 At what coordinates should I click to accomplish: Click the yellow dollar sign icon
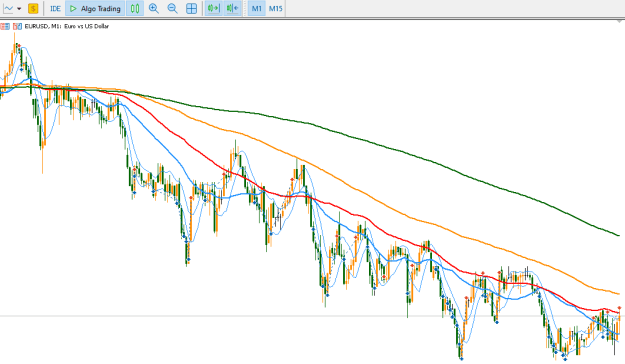coord(33,8)
